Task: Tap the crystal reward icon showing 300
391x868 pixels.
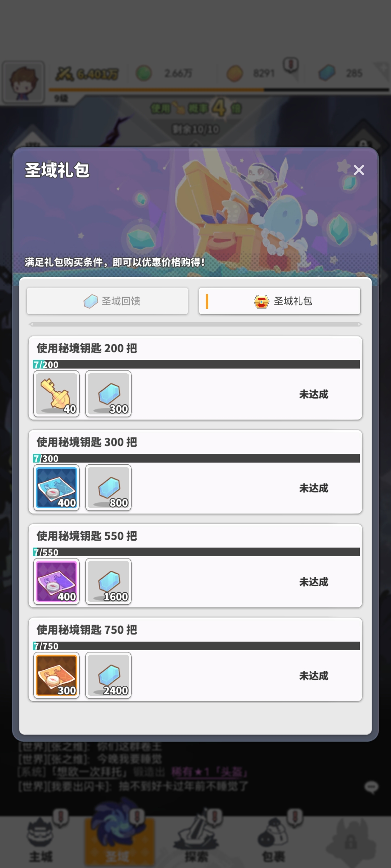Action: pyautogui.click(x=108, y=394)
